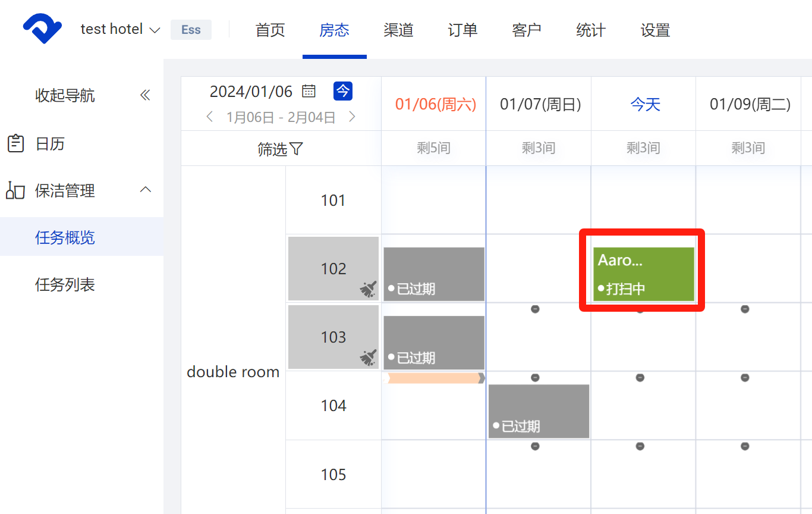Click the broom icon on room 103
The height and width of the screenshot is (514, 812).
click(x=369, y=358)
